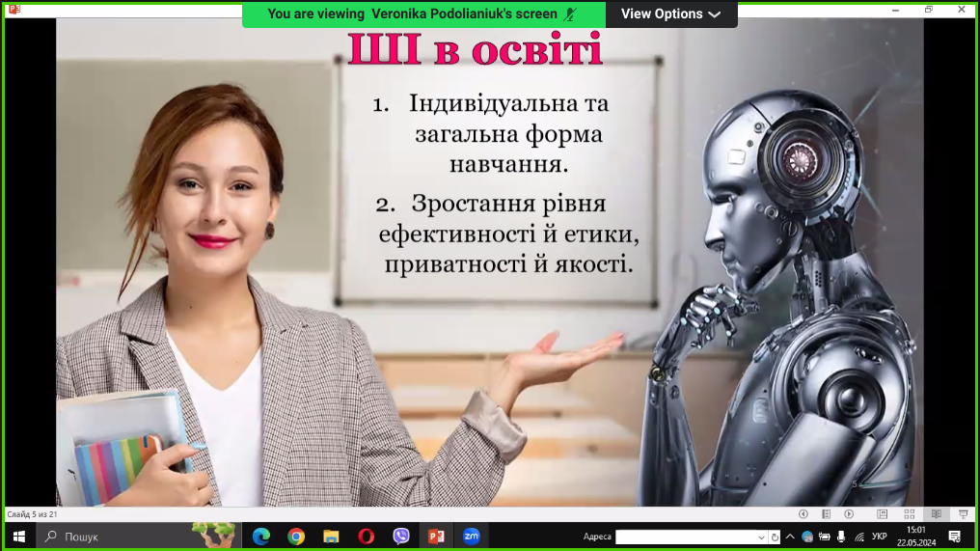
Task: Expand the Адреса address dropdown arrow
Action: 761,537
